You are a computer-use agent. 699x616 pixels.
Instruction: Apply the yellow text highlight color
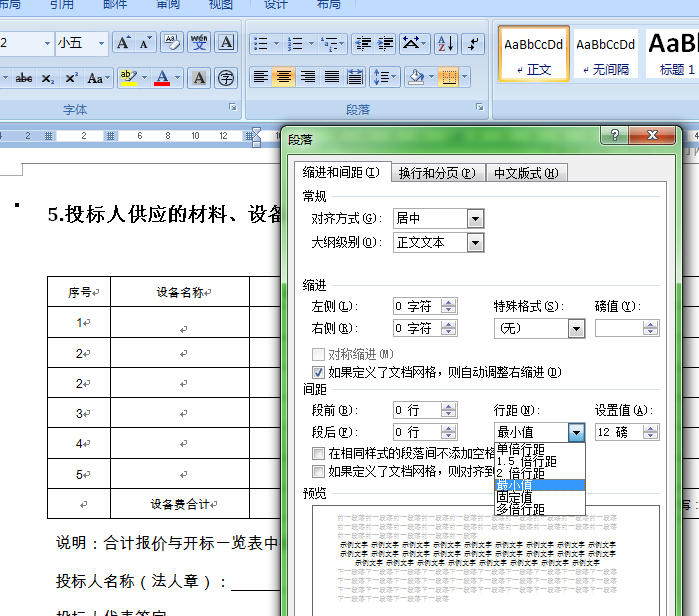pos(128,78)
